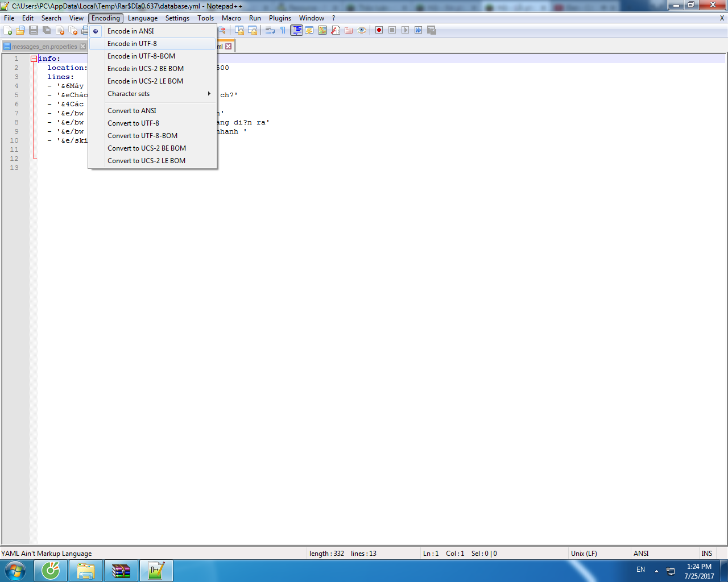The height and width of the screenshot is (582, 728).
Task: Open the ? help menu
Action: click(x=334, y=18)
